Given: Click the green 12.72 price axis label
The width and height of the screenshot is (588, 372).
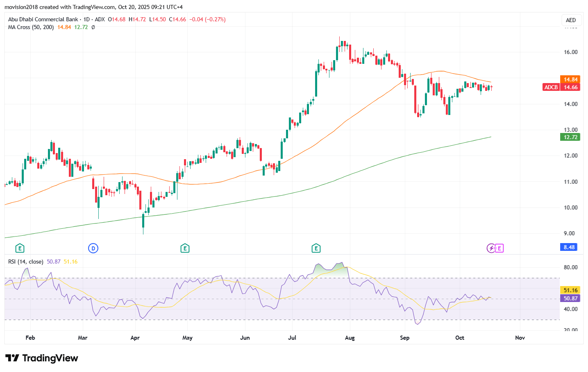Looking at the screenshot, I should tap(570, 137).
